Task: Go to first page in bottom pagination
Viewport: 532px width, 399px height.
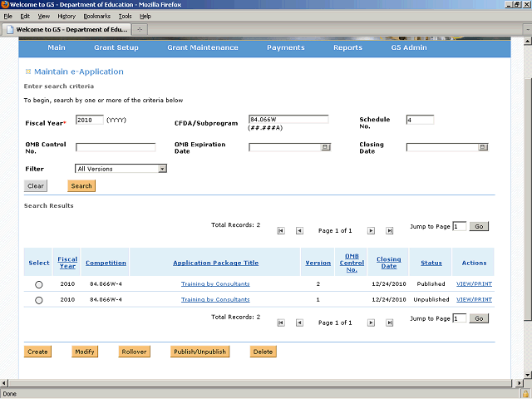Action: pos(281,323)
